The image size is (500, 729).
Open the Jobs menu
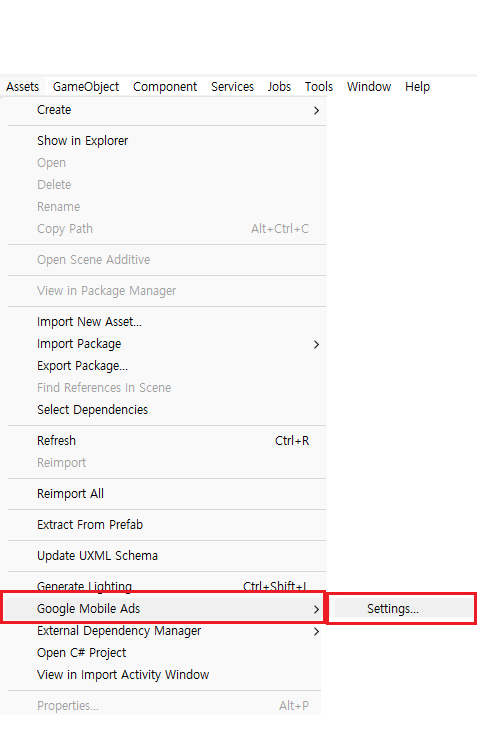point(279,87)
